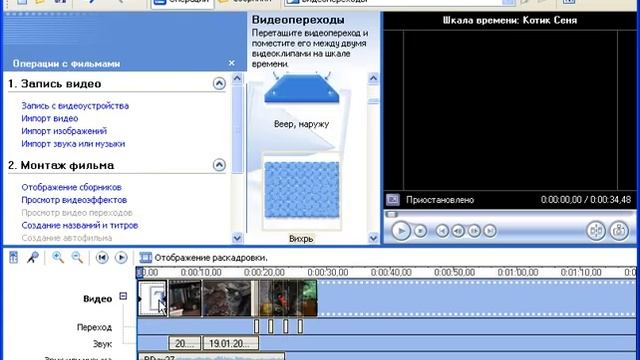
Task: Select the Веер, наружу transition thumbnail
Action: 302,89
